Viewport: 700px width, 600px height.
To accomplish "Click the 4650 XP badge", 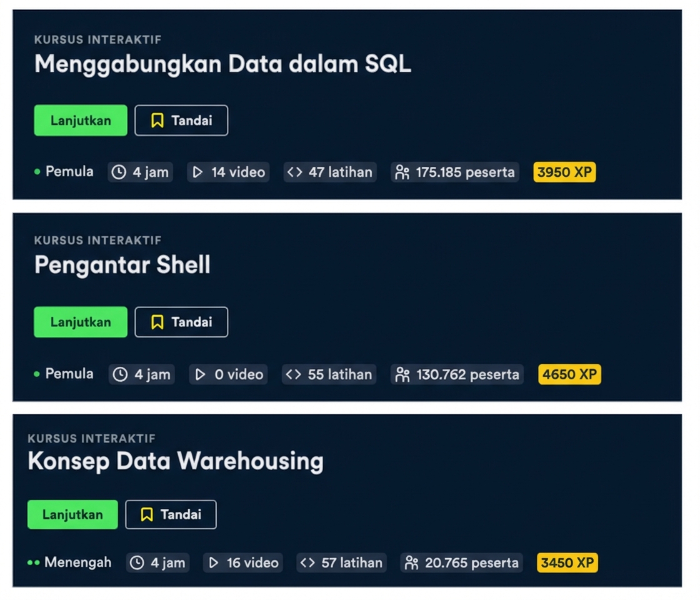I will coord(569,374).
